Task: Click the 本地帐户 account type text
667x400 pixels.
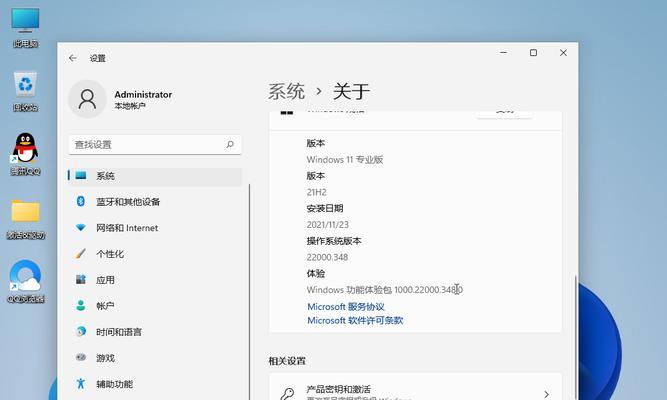Action: coord(130,106)
